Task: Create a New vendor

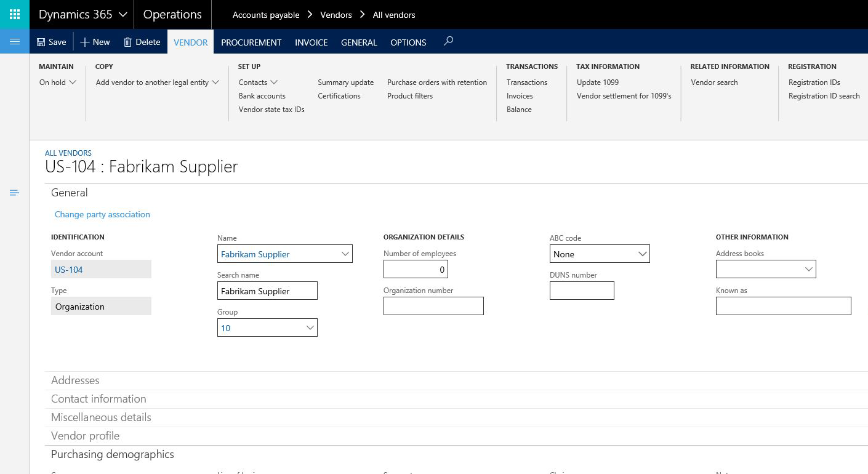Action: click(95, 42)
